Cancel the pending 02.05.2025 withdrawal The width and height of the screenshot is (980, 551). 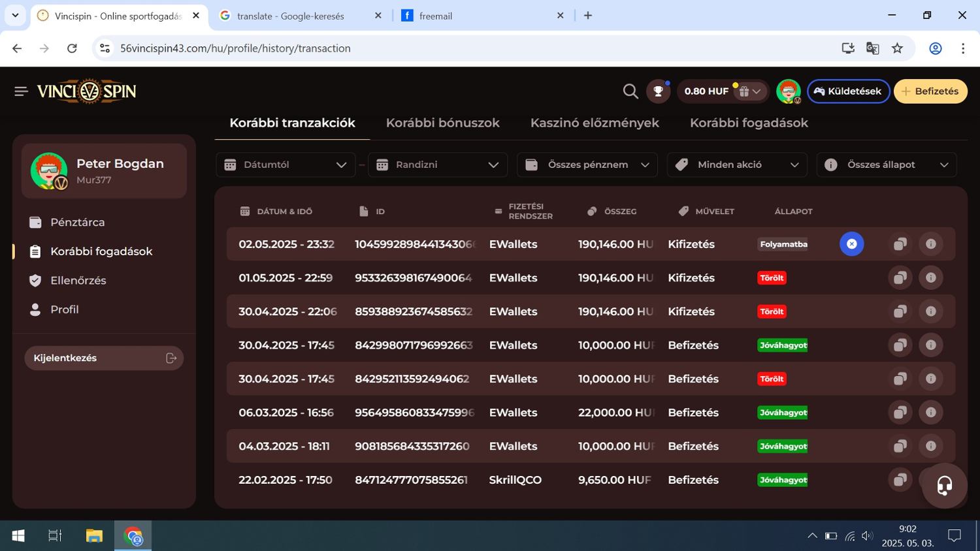[x=851, y=244]
